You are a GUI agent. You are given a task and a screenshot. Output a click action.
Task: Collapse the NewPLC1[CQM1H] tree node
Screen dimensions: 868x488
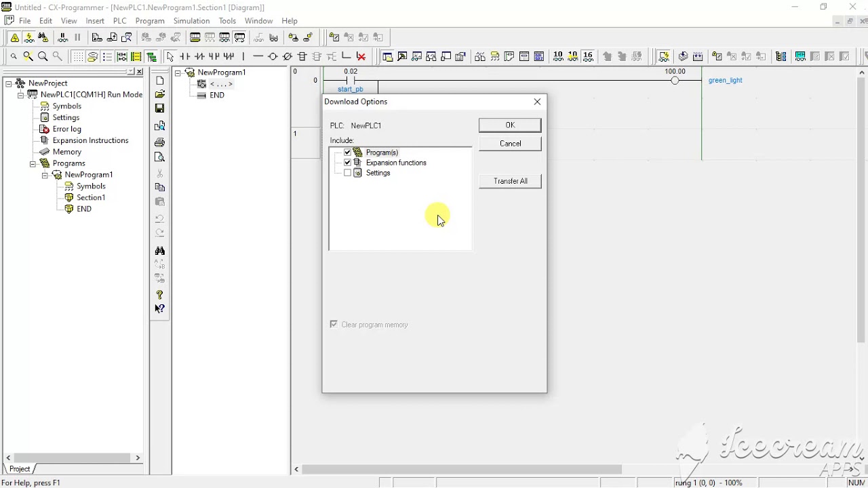20,95
